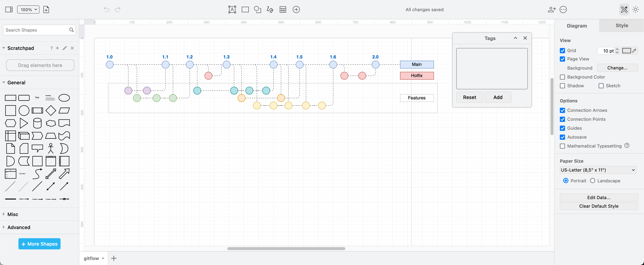
Task: Click Reset in the Tags dialog
Action: click(x=469, y=97)
